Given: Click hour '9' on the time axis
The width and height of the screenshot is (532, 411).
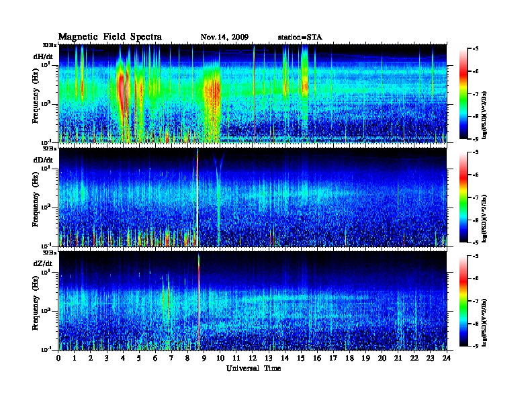Looking at the screenshot, I should tap(204, 358).
